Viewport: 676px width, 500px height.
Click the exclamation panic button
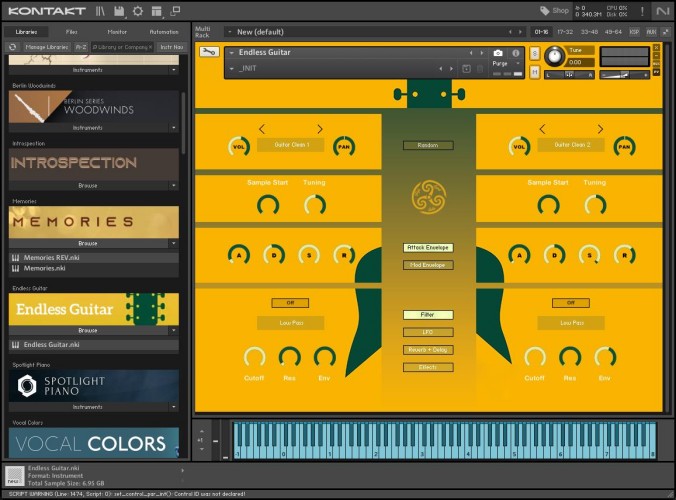[x=642, y=11]
